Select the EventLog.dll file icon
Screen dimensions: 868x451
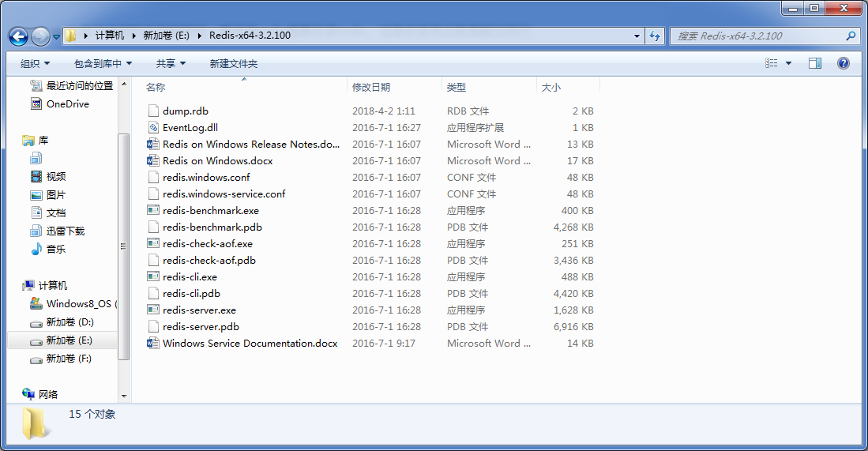coord(153,127)
